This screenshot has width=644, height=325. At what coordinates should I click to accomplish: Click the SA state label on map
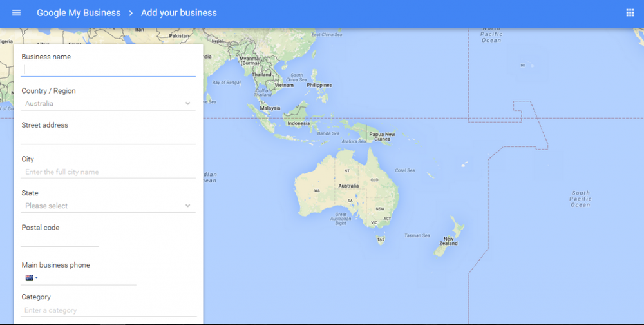pyautogui.click(x=350, y=201)
